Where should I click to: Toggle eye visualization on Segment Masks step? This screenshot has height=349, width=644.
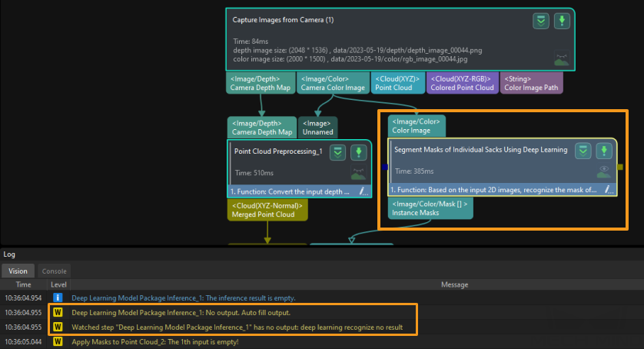click(604, 169)
